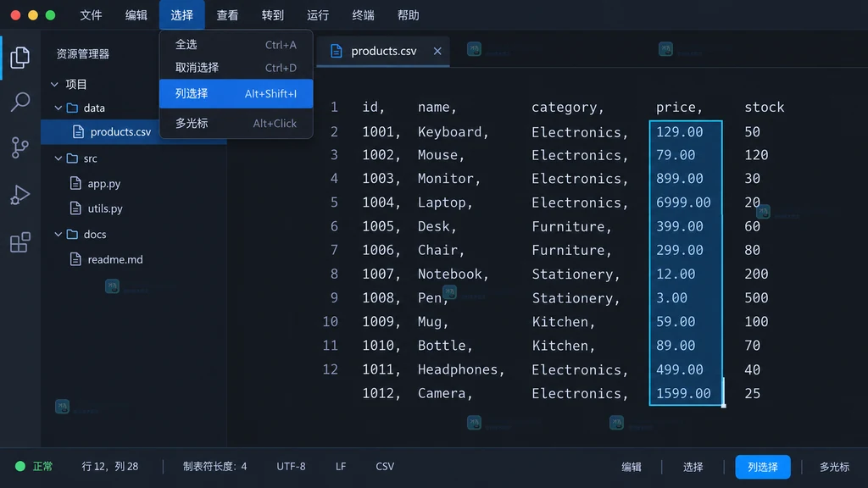Click the green status dot indicator

tap(20, 467)
